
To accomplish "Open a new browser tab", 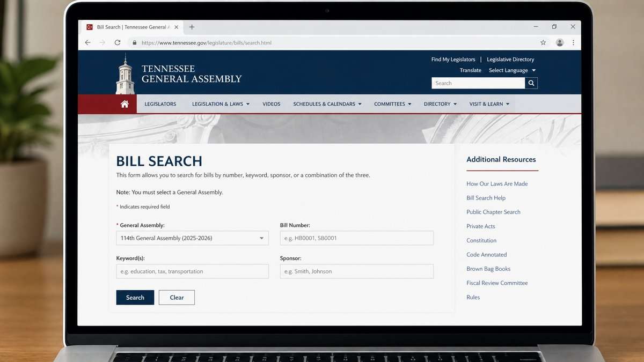I will [x=192, y=27].
